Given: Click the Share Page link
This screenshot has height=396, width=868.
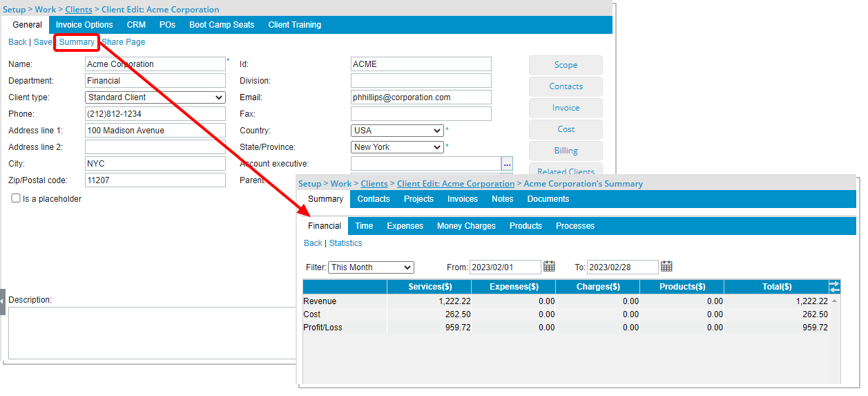Looking at the screenshot, I should (x=124, y=42).
